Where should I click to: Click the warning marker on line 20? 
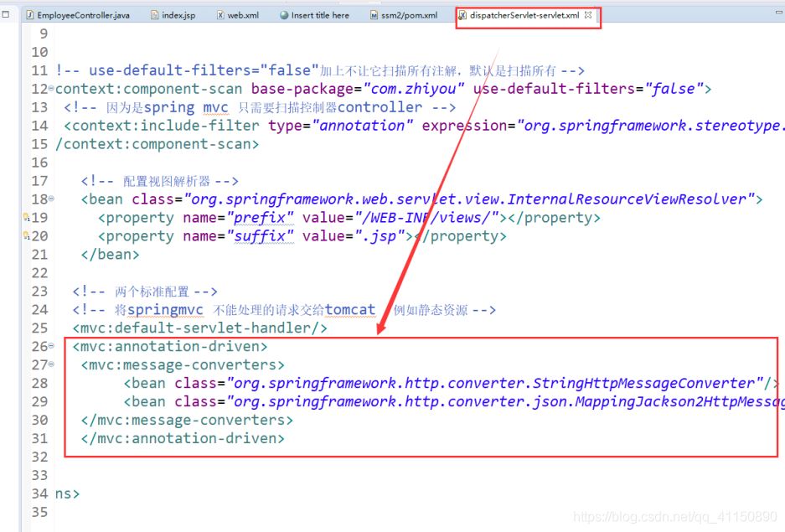pyautogui.click(x=26, y=235)
